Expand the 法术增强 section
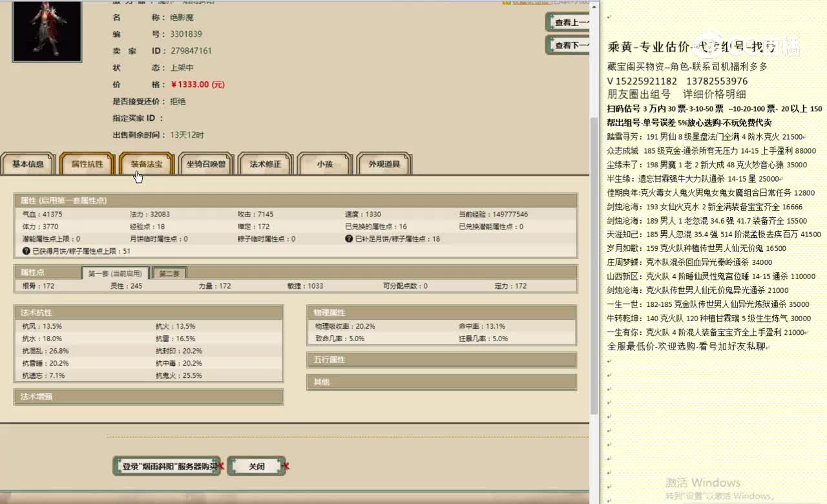 tap(149, 396)
